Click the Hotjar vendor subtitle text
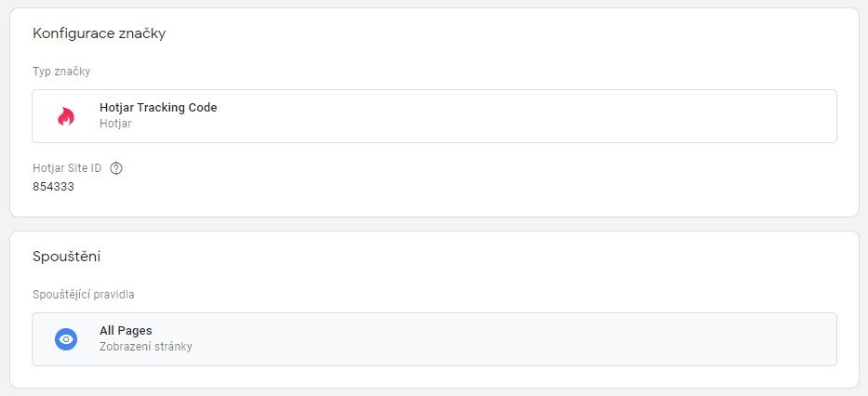The width and height of the screenshot is (868, 396). pyautogui.click(x=115, y=124)
